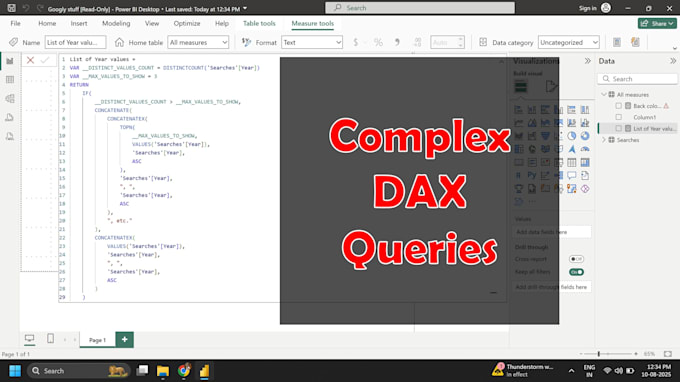
Task: Toggle the Cross-report switch
Action: [576, 259]
